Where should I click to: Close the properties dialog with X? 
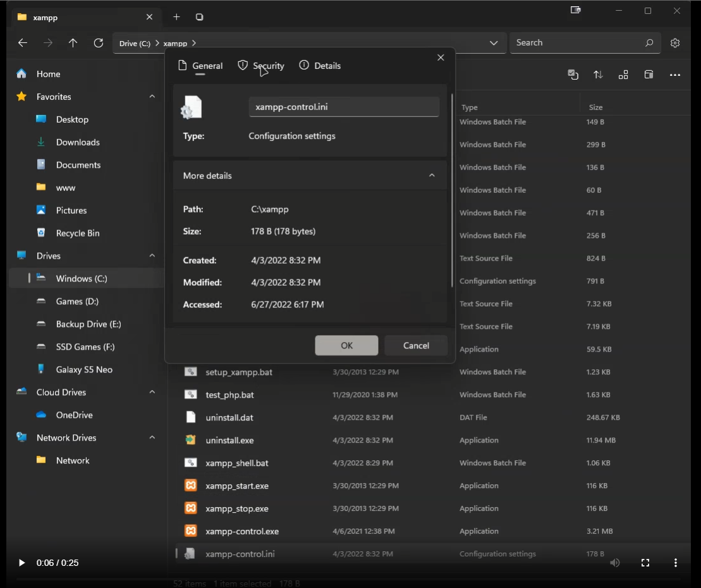(441, 58)
